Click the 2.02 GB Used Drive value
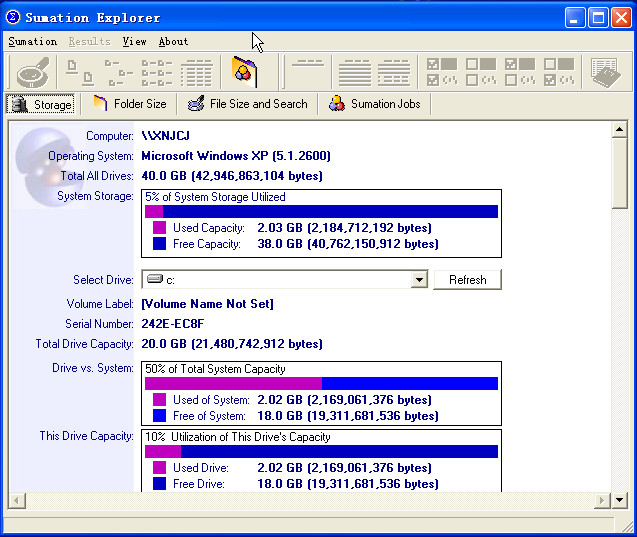The height and width of the screenshot is (537, 637). pyautogui.click(x=344, y=468)
